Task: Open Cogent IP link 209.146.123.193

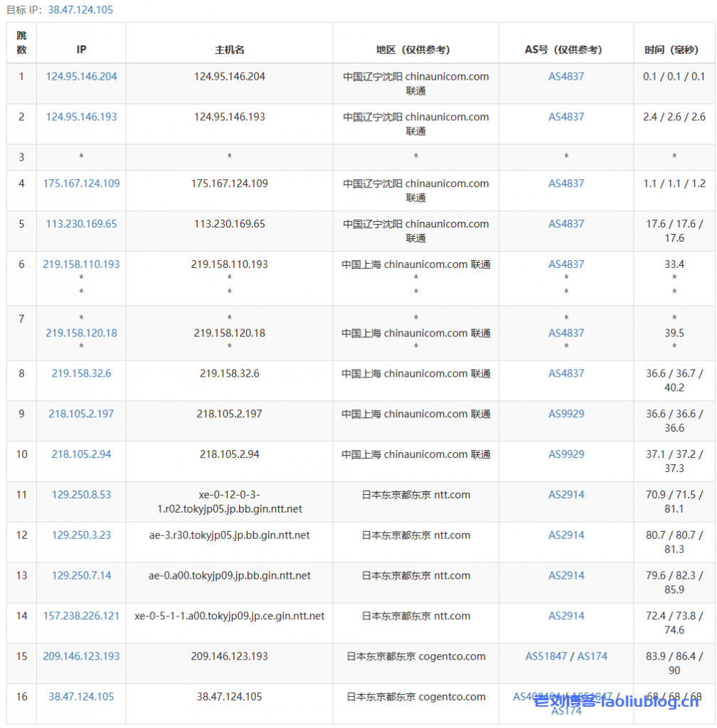Action: [x=81, y=657]
